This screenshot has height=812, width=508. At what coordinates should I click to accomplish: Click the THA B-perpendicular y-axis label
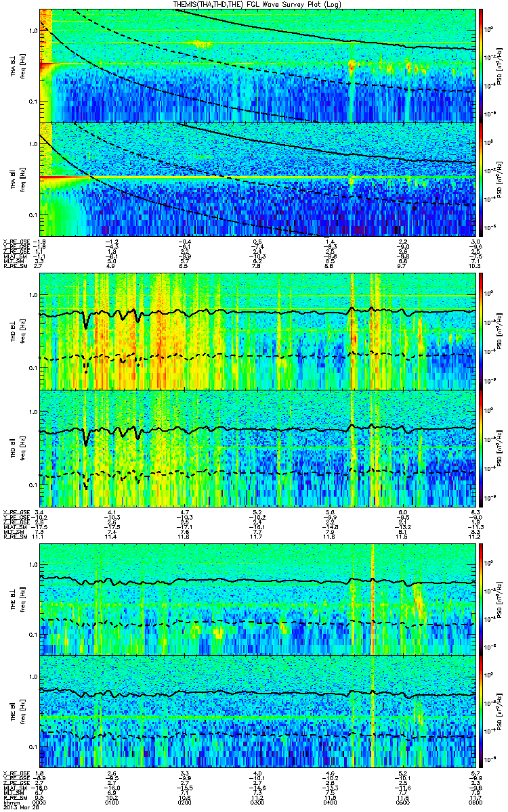(17, 66)
